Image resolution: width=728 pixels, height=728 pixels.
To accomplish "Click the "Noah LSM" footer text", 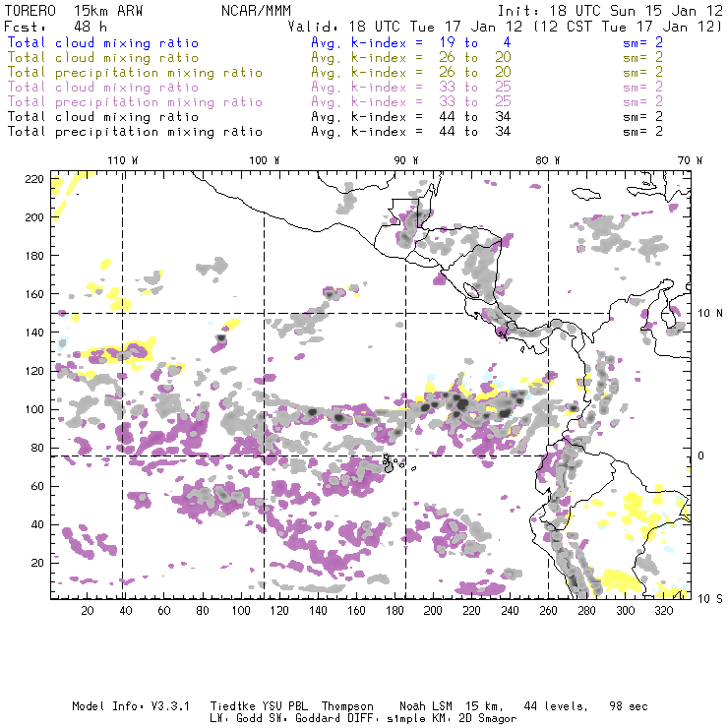I will pos(426,706).
